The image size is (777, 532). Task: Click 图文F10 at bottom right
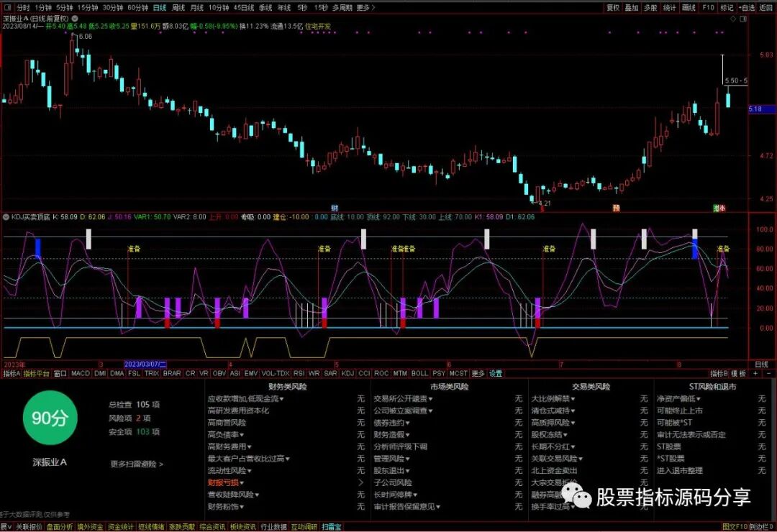(735, 527)
